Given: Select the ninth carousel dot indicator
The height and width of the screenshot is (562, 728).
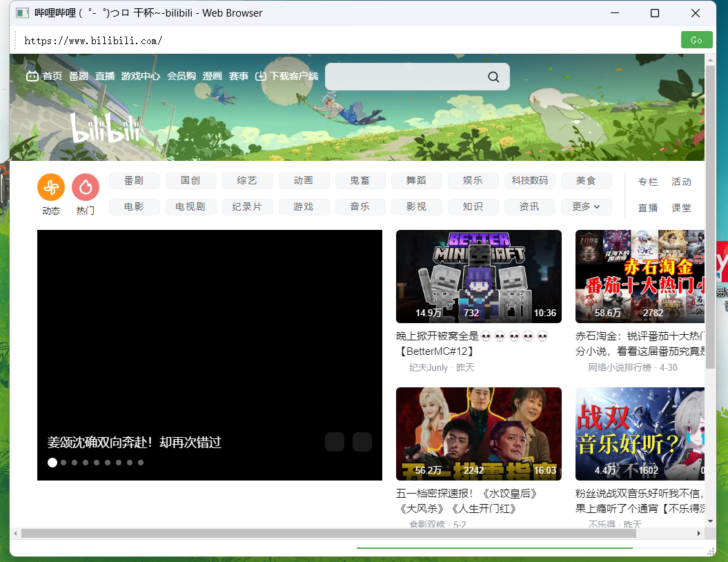Looking at the screenshot, I should (141, 463).
